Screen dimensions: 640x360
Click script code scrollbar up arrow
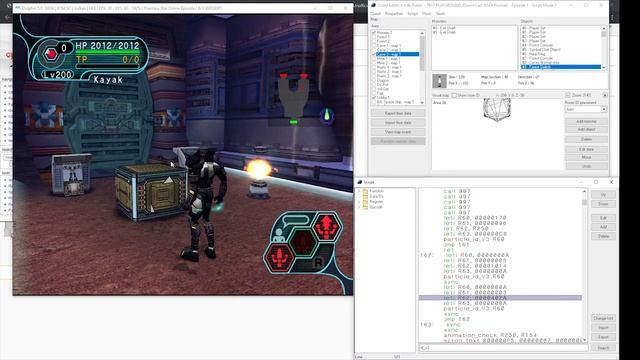click(x=584, y=191)
